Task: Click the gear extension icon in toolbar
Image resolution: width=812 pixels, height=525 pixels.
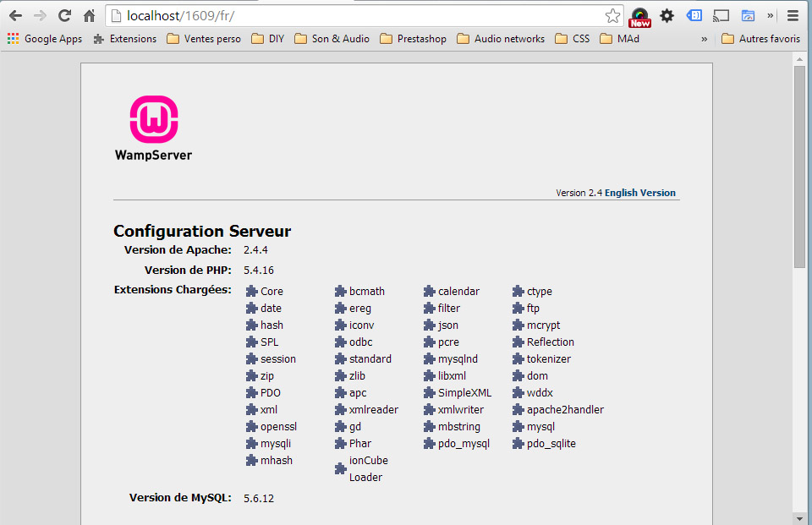Action: point(667,16)
